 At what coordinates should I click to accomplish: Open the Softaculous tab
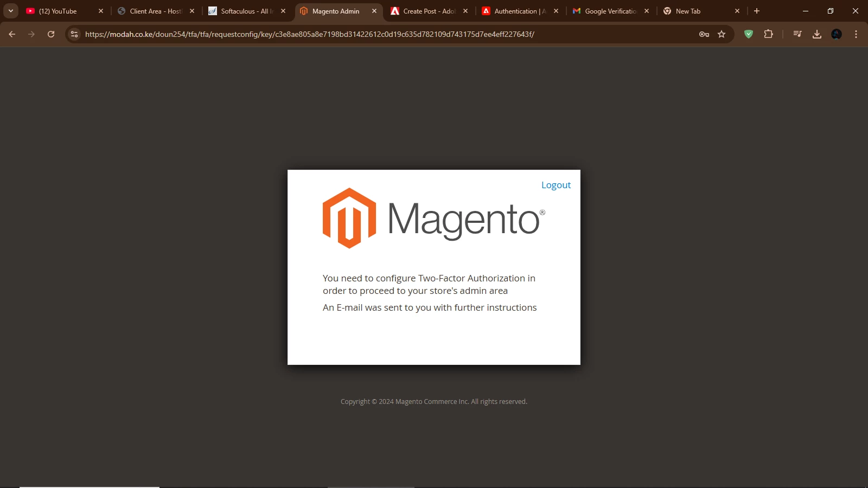pyautogui.click(x=247, y=11)
